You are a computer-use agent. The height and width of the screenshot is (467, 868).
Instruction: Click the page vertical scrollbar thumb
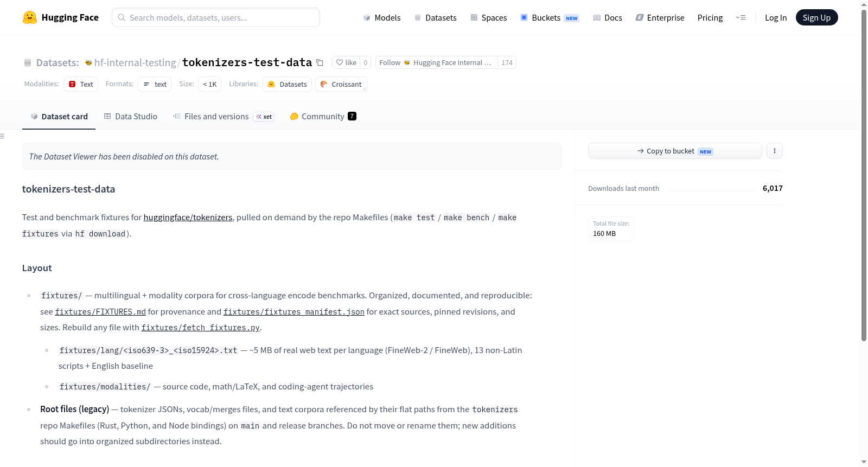[864, 175]
